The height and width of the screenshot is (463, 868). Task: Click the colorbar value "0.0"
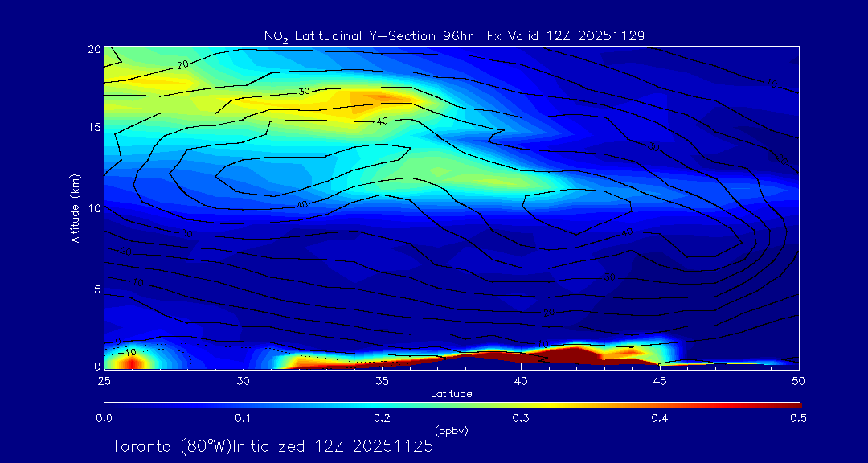[x=104, y=418]
